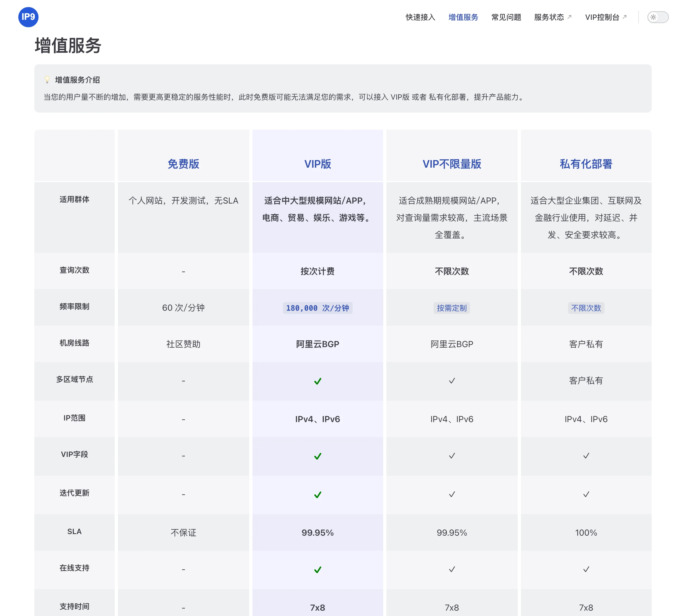
Task: Click the 私有化部署 column header
Action: click(586, 164)
